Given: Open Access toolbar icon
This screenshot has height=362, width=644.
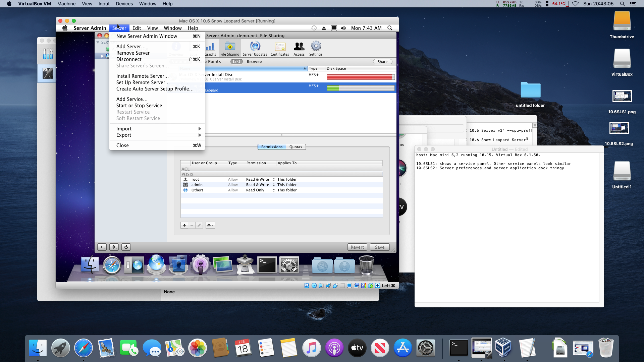Looking at the screenshot, I should (299, 49).
